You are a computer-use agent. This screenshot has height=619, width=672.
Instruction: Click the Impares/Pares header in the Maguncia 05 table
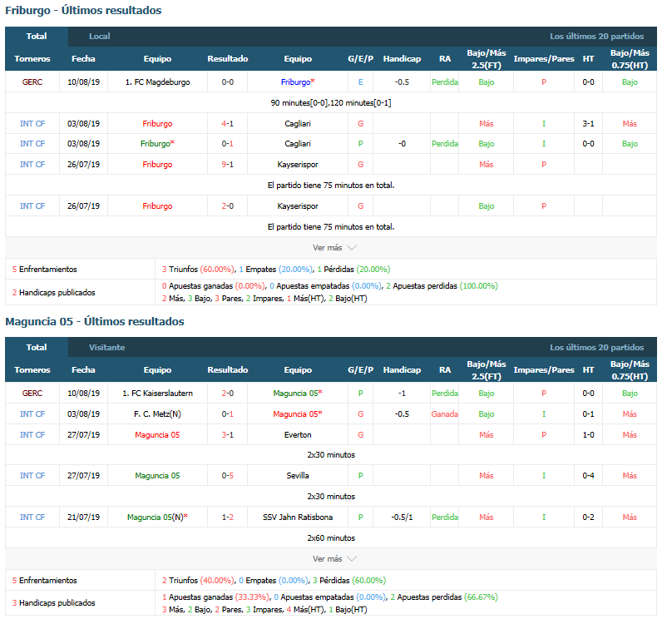(543, 370)
